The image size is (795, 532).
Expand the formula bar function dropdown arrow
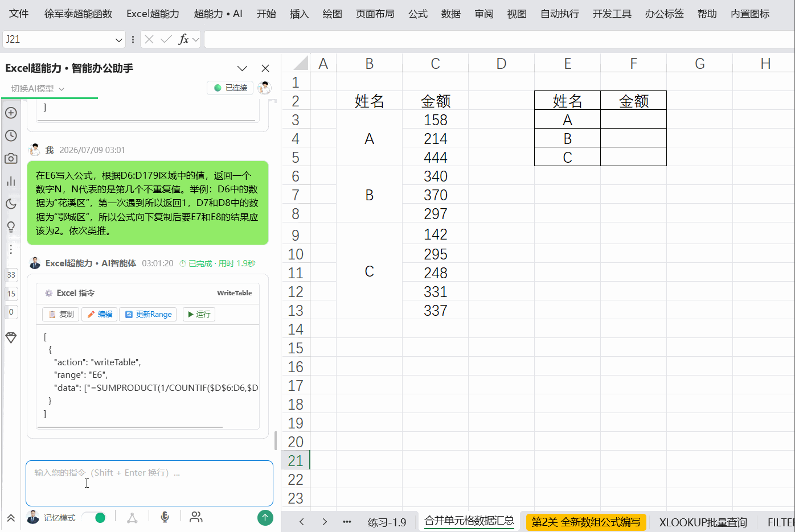point(196,40)
